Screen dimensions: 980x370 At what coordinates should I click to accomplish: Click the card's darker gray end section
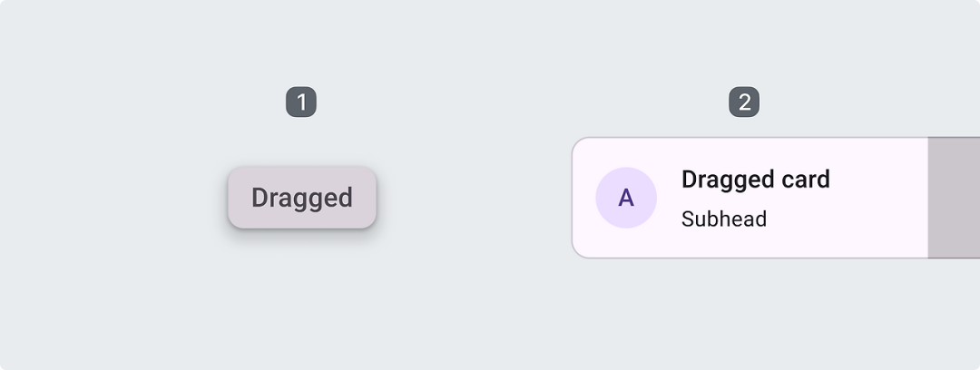(954, 198)
